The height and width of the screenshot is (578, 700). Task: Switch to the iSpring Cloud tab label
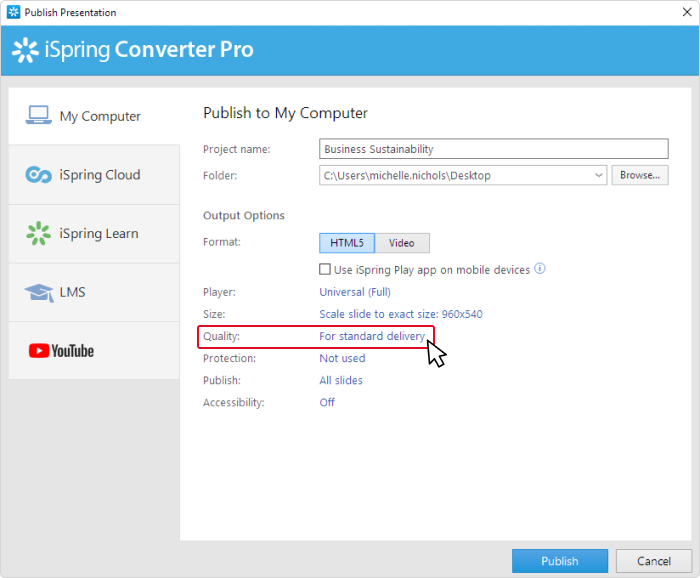click(x=100, y=175)
